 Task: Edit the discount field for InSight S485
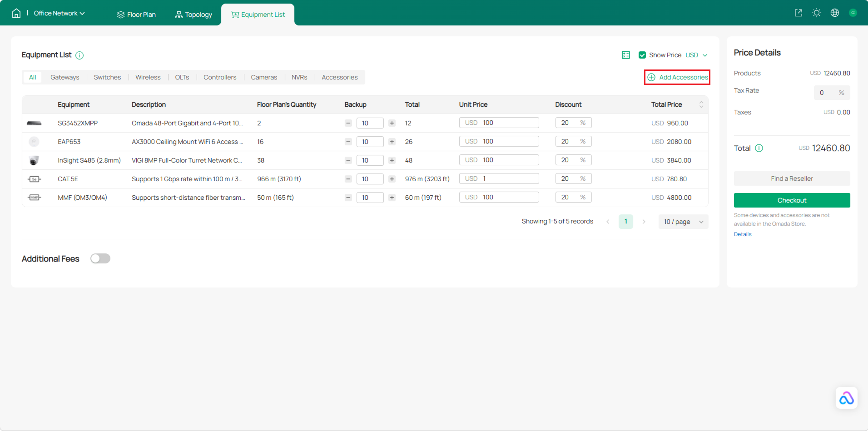[x=573, y=160]
